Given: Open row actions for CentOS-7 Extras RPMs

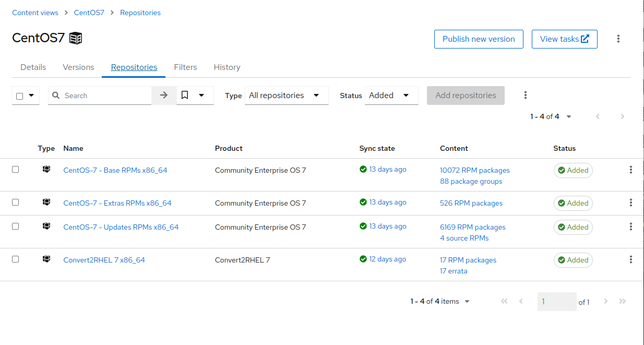Looking at the screenshot, I should [631, 203].
